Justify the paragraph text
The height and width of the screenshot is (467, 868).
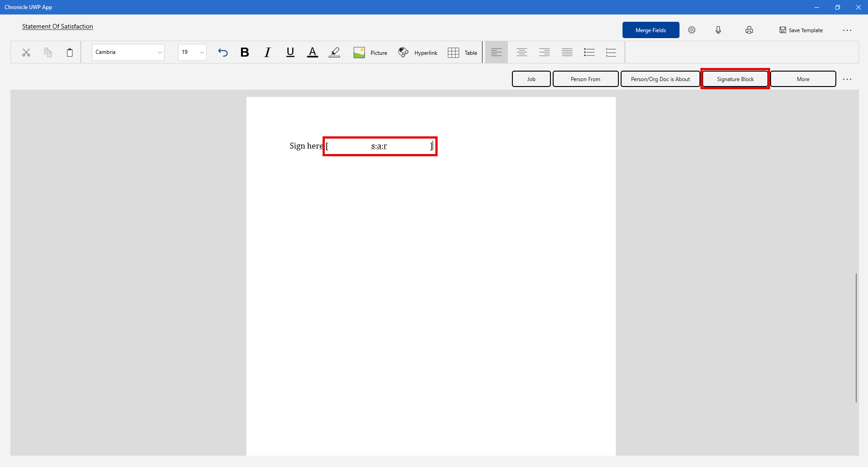point(567,53)
